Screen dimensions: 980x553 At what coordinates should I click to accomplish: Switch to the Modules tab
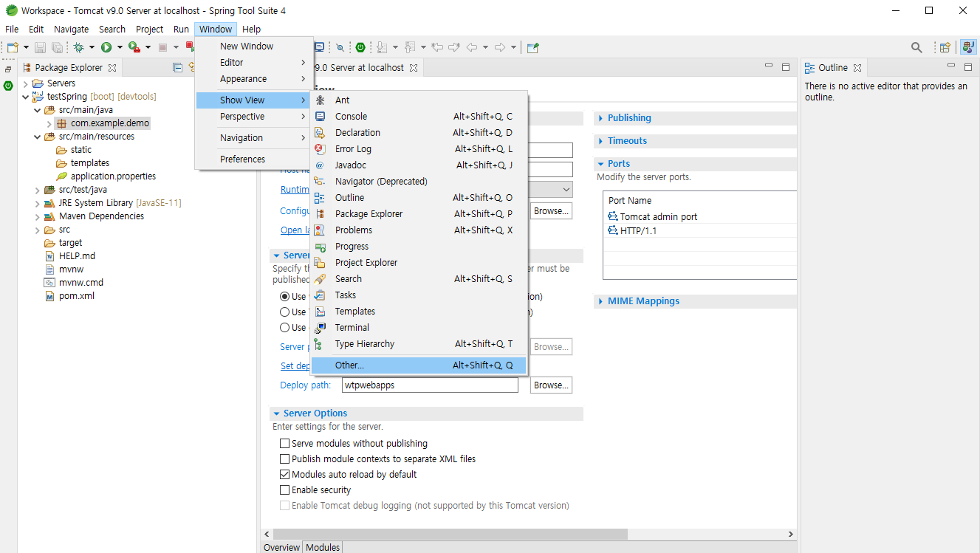click(x=323, y=547)
